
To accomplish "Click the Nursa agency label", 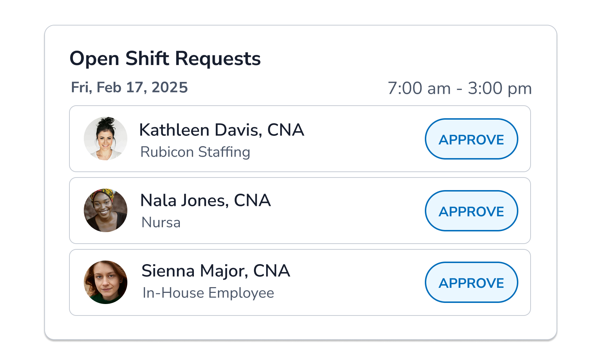I will pos(161,222).
